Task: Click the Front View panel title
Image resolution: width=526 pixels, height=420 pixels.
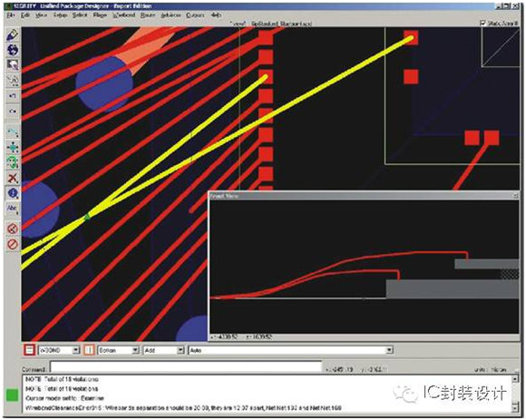Action: (224, 196)
